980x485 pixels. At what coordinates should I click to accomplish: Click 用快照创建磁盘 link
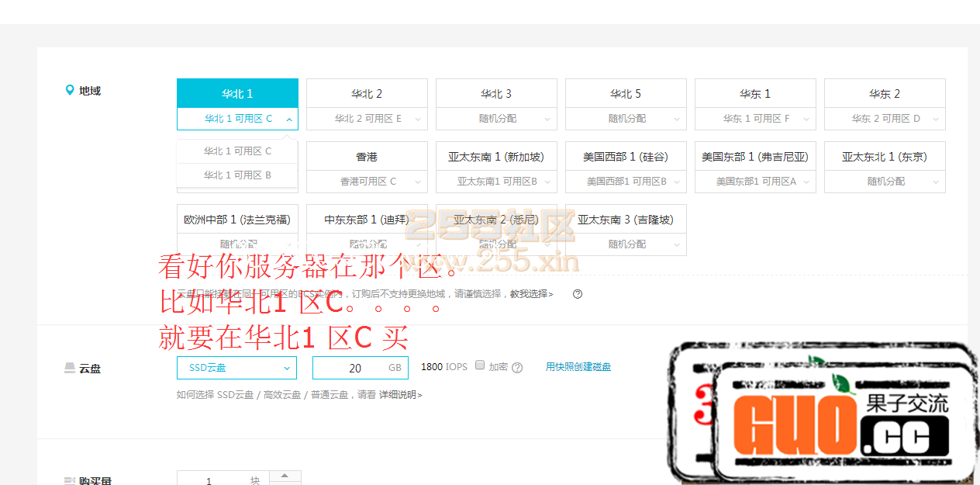coord(578,366)
